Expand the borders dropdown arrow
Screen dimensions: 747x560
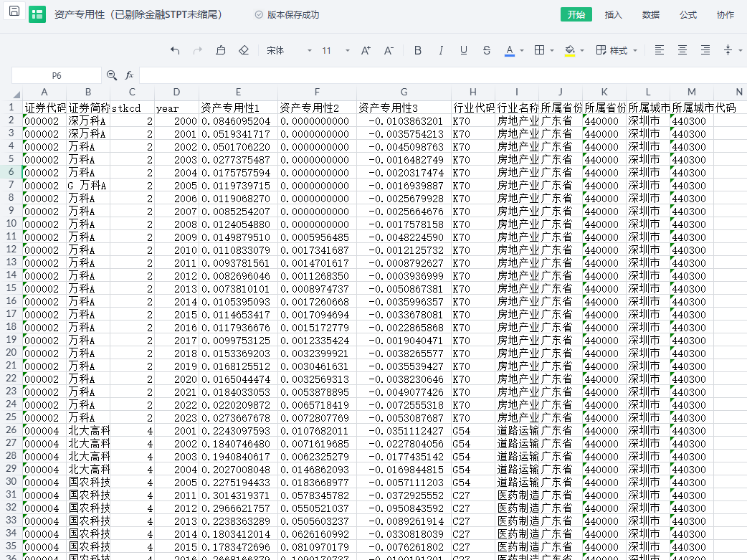pyautogui.click(x=552, y=50)
